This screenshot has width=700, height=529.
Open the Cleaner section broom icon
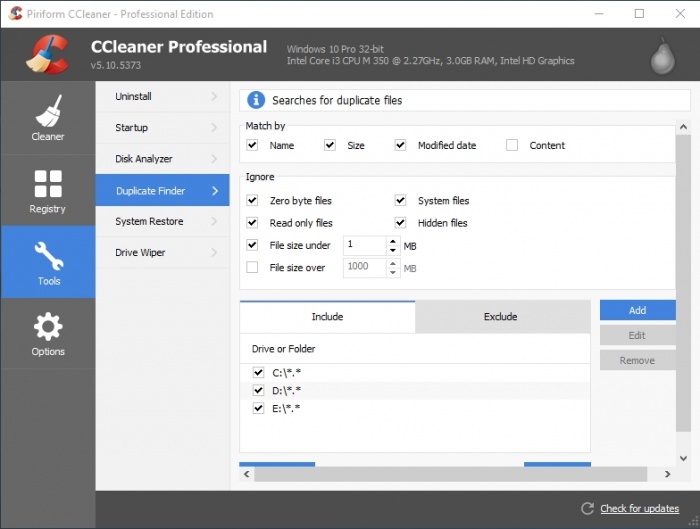tap(47, 110)
